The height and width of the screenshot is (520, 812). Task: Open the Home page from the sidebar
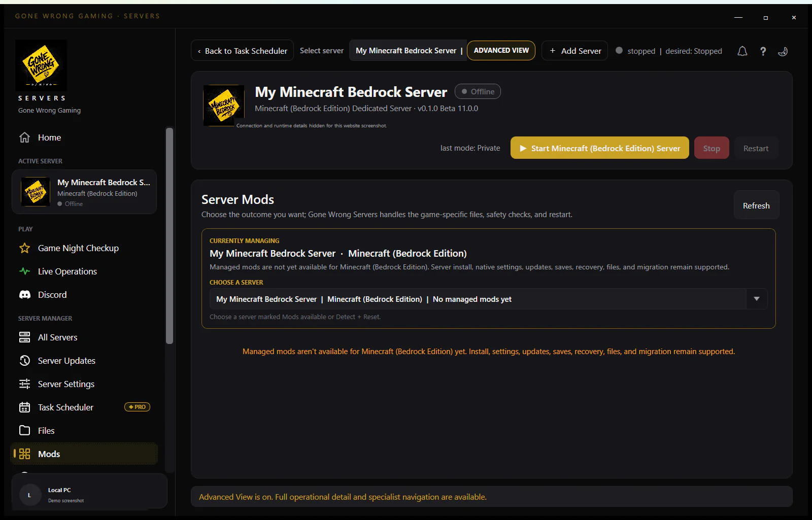coord(84,137)
